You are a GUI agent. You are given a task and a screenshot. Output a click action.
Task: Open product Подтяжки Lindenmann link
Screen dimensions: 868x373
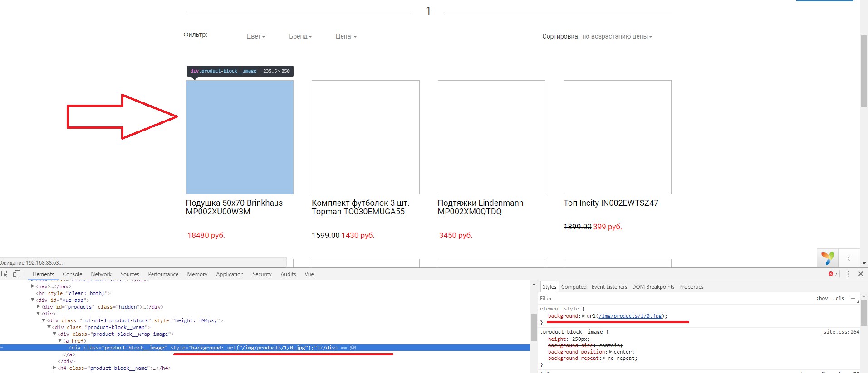(x=481, y=207)
